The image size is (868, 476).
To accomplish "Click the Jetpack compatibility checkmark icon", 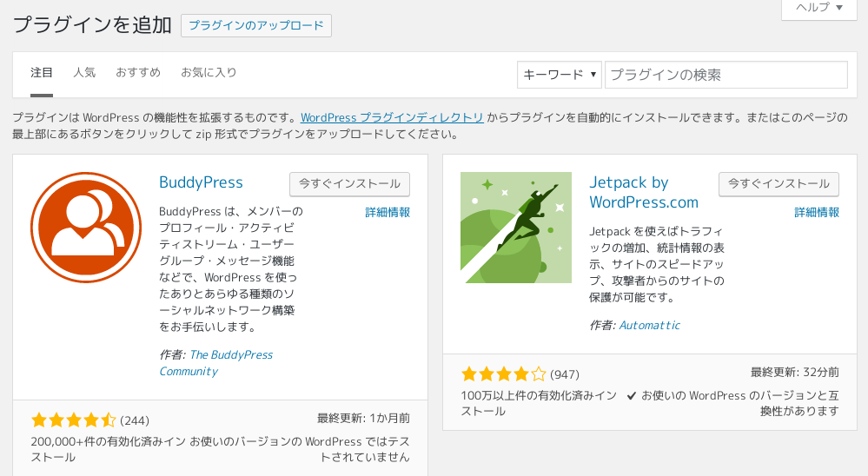I will [631, 396].
